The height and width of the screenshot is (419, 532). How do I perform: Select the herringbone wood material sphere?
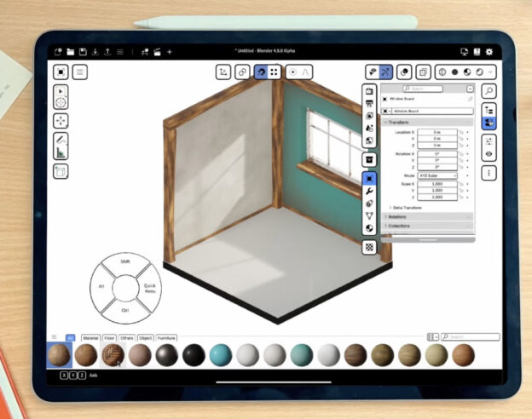(x=113, y=355)
